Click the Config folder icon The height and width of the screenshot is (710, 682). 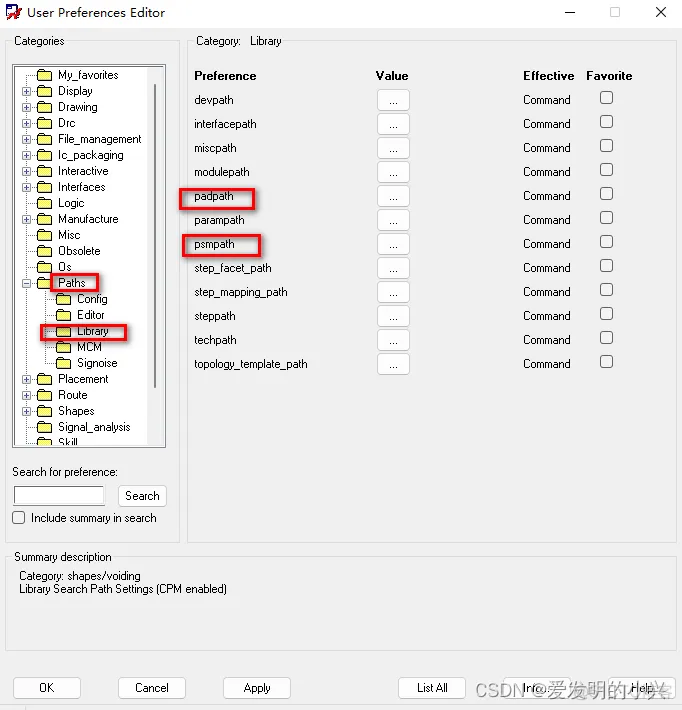[x=63, y=299]
